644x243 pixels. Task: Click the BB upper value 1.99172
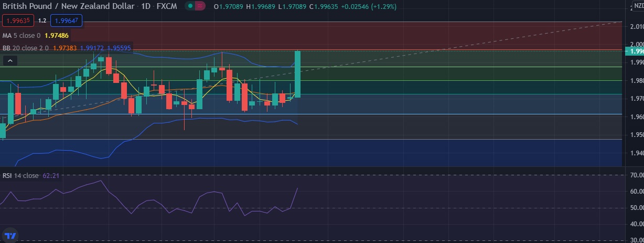(91, 48)
